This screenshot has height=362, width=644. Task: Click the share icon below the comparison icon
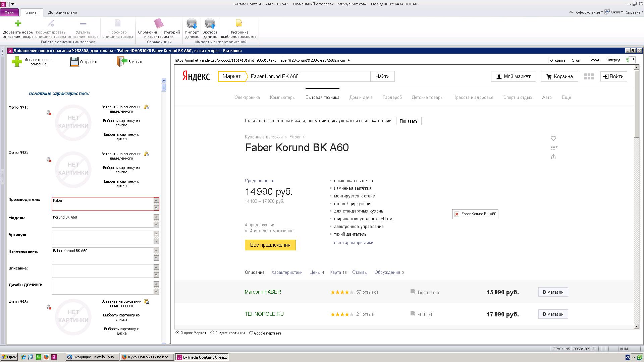click(x=553, y=157)
